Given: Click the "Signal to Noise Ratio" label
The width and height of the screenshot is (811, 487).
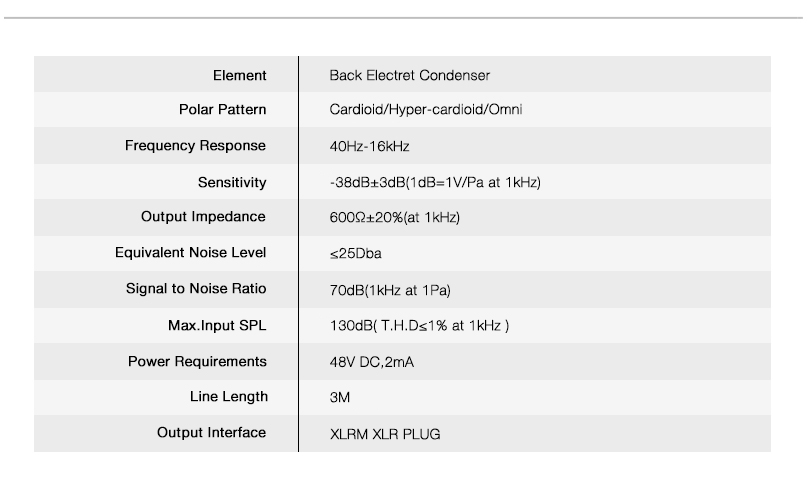Looking at the screenshot, I should click(196, 289).
